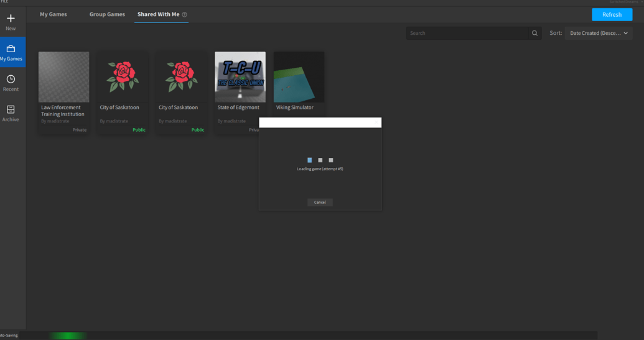Click the Loading game attempt #5 text

click(320, 169)
